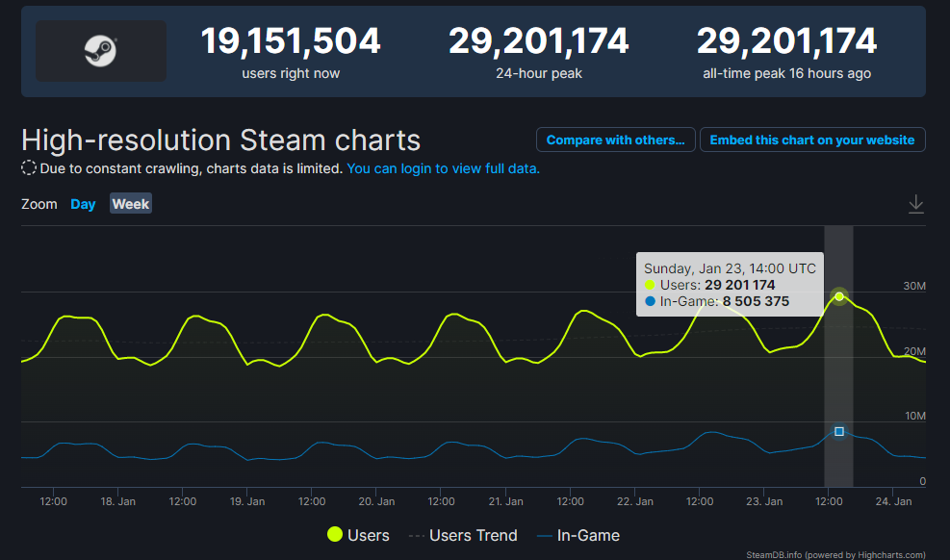Click the Zoom label
The image size is (950, 560).
(39, 204)
